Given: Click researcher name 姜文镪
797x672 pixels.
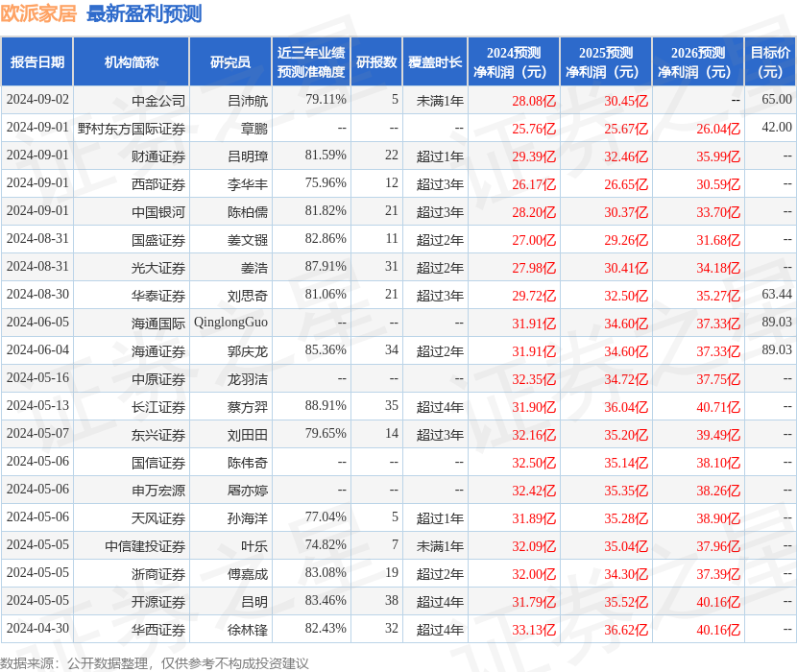Looking at the screenshot, I should tap(248, 240).
